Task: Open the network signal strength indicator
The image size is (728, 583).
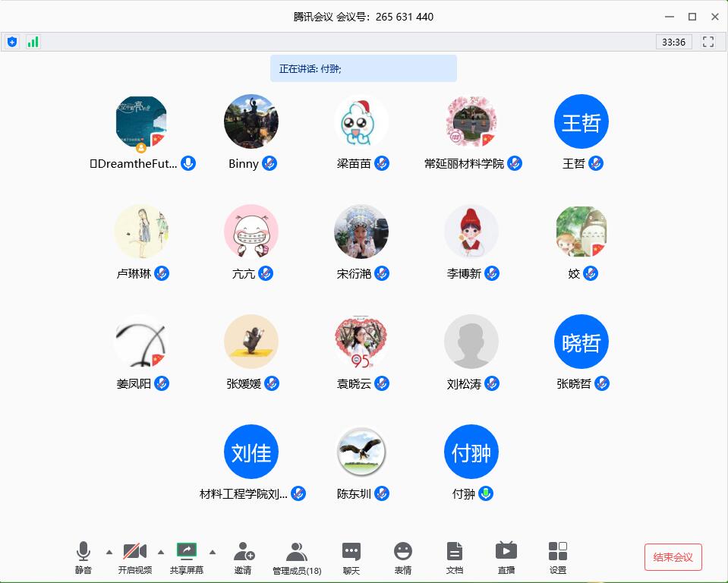Action: click(33, 42)
